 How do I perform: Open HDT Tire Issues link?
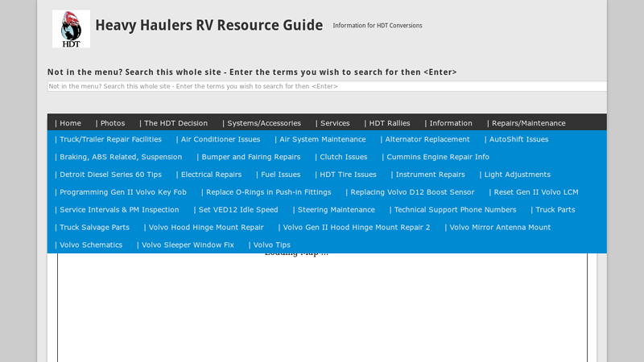(x=346, y=175)
